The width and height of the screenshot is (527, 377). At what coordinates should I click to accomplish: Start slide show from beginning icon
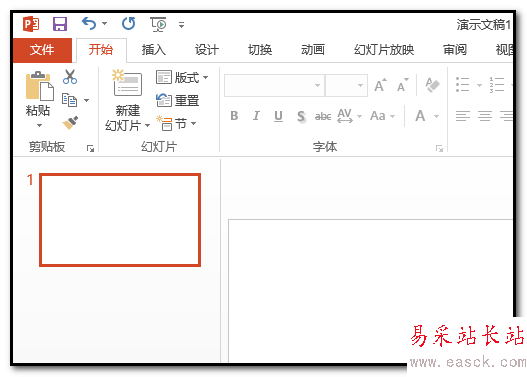pos(158,24)
